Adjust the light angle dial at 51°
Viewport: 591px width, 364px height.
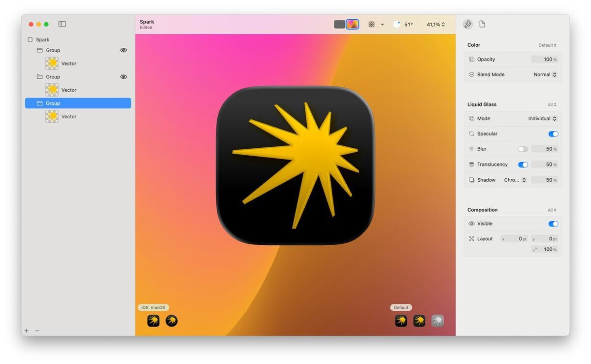tap(397, 24)
